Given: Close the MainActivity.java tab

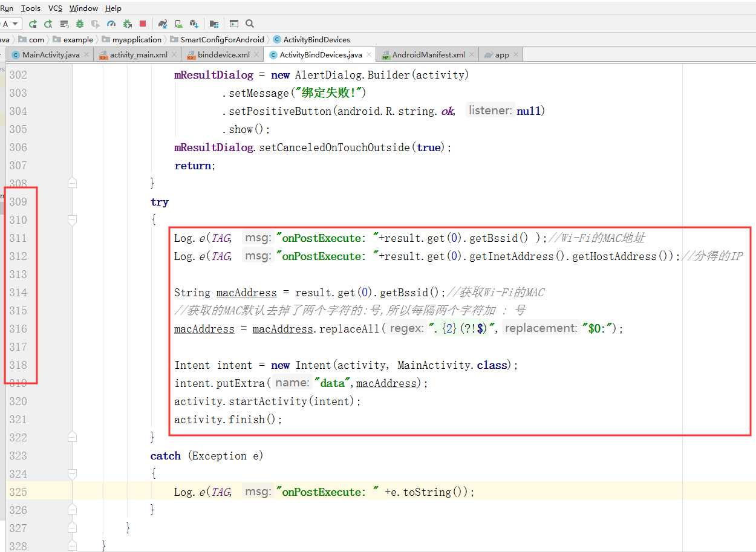Looking at the screenshot, I should pyautogui.click(x=86, y=54).
